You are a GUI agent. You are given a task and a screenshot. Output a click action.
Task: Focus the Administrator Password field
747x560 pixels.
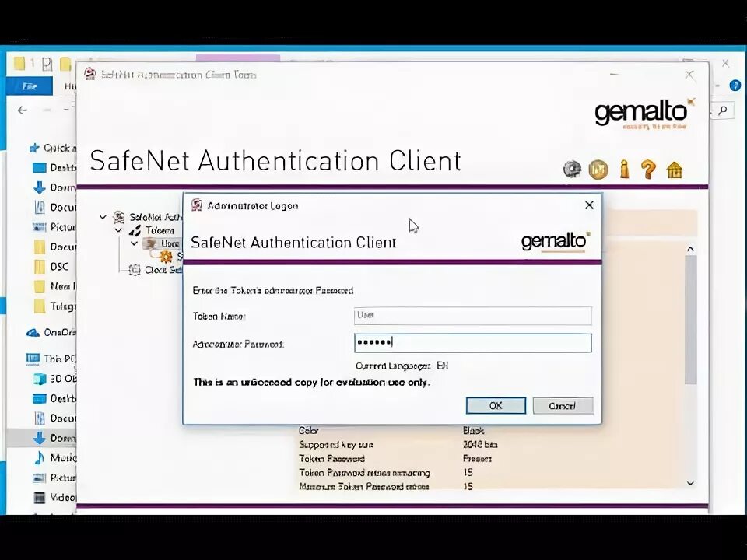472,343
